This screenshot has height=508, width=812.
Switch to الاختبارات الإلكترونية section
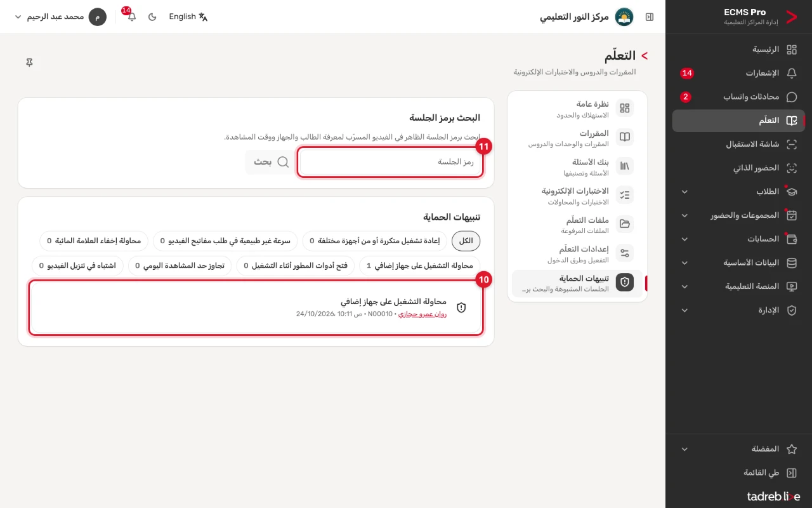click(x=577, y=196)
